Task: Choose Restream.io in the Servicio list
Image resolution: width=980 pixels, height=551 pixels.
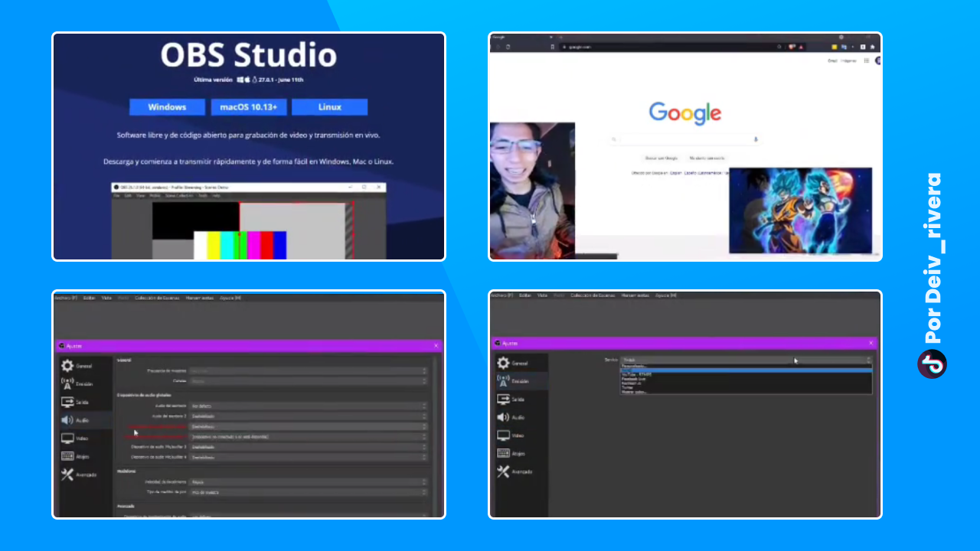Action: (x=746, y=383)
